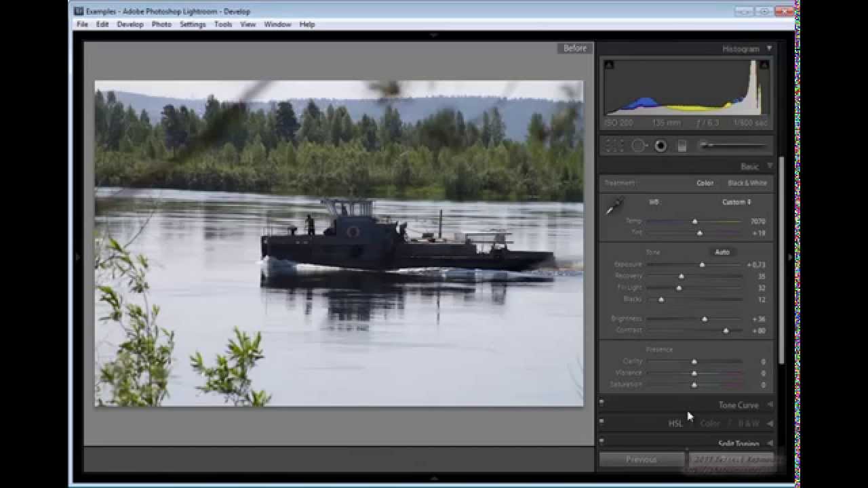This screenshot has width=868, height=488.
Task: Click the Clarity slider handle
Action: pyautogui.click(x=694, y=362)
